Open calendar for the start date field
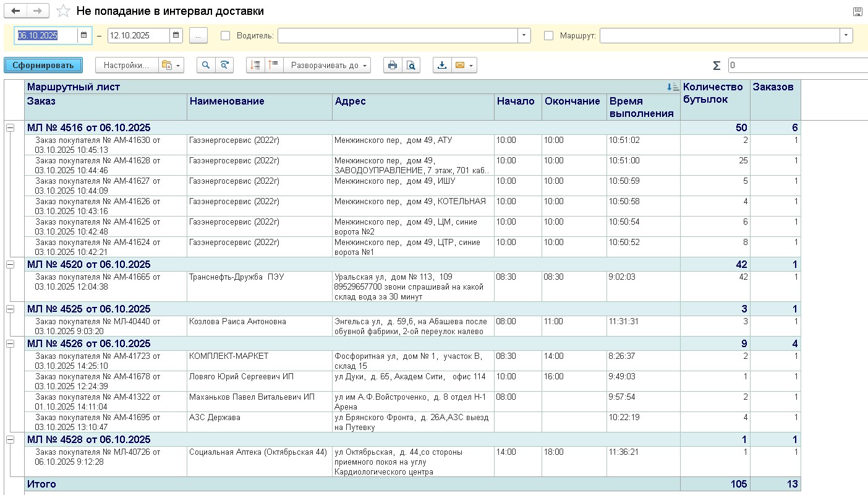The width and height of the screenshot is (868, 495). [x=83, y=35]
